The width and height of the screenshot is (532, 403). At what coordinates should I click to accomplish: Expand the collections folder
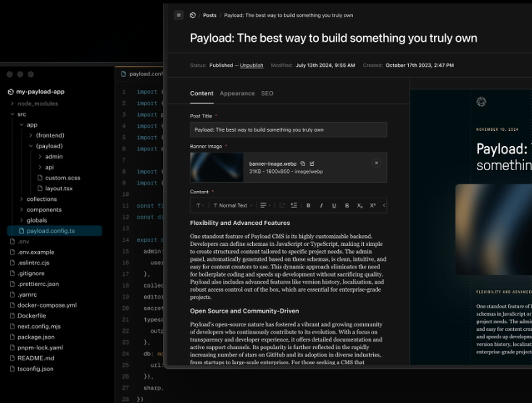pyautogui.click(x=38, y=199)
